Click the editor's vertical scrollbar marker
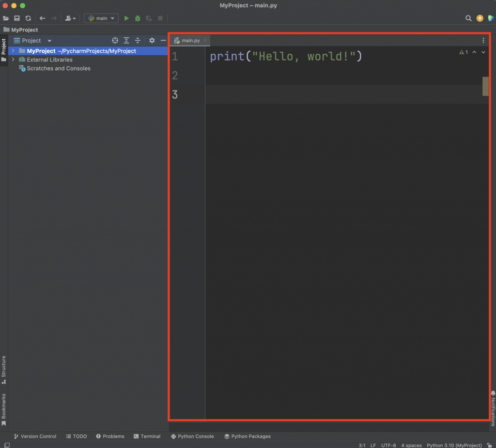496x448 pixels. (485, 86)
